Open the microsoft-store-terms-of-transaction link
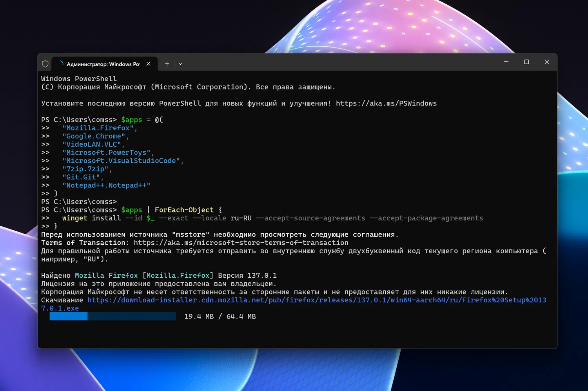Viewport: 588px width, 391px height. (241, 243)
